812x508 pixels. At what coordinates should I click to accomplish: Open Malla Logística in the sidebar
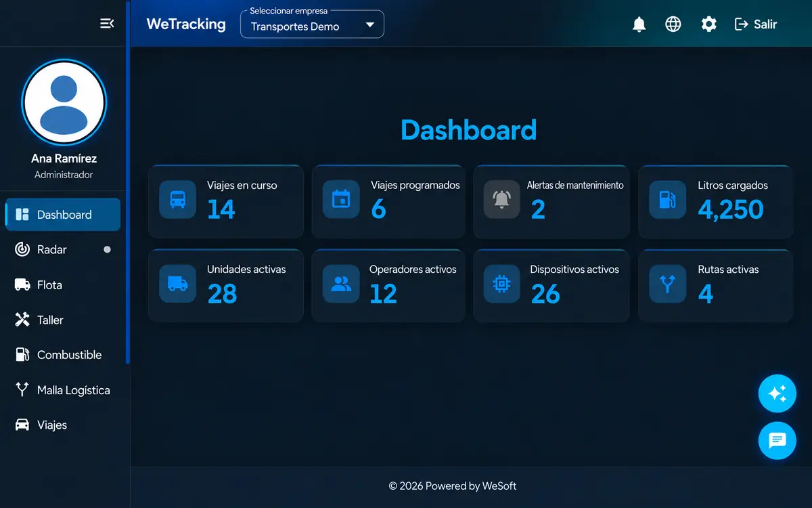pyautogui.click(x=63, y=390)
